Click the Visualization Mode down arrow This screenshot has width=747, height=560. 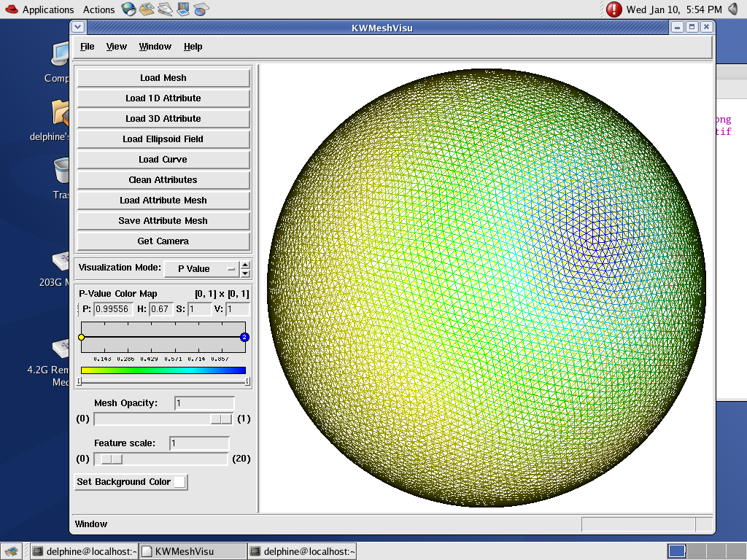[245, 273]
